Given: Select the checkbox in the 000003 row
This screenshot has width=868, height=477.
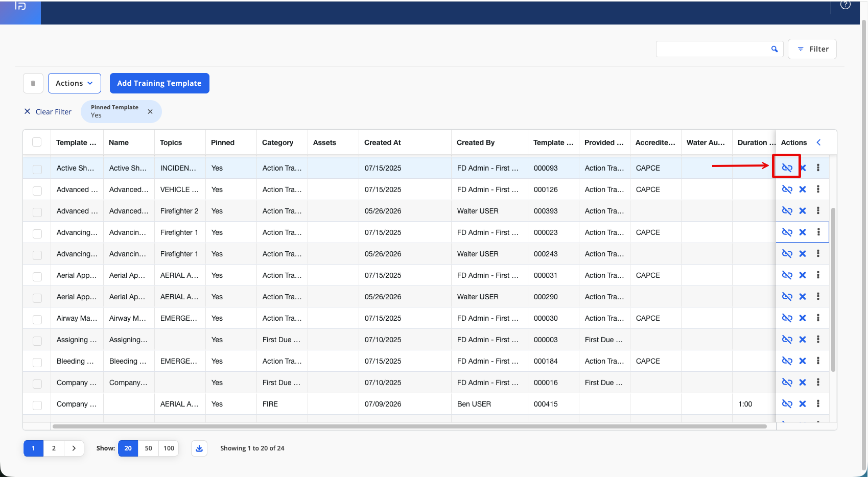Looking at the screenshot, I should [37, 340].
